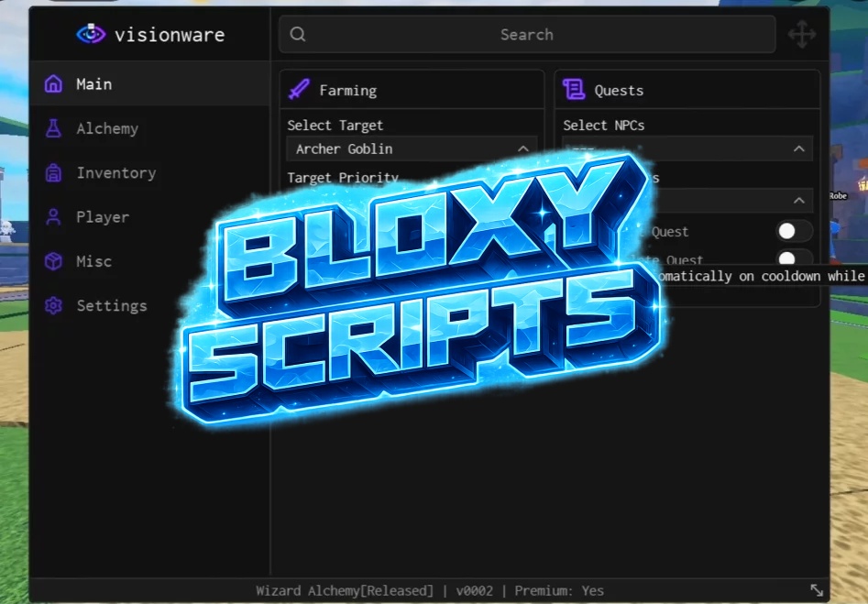Switch to the Alchemy tab
The width and height of the screenshot is (868, 604).
click(x=149, y=128)
